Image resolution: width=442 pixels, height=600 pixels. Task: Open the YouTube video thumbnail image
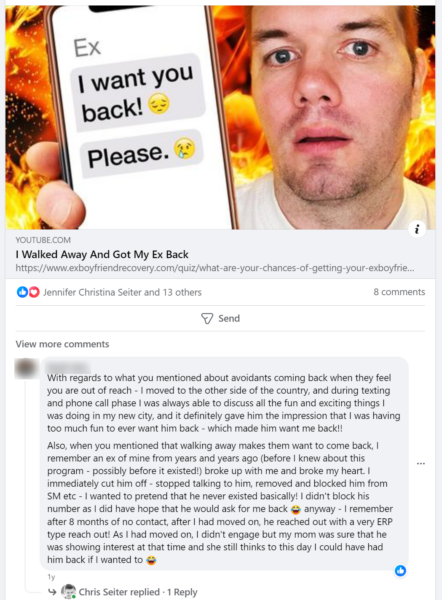(220, 117)
